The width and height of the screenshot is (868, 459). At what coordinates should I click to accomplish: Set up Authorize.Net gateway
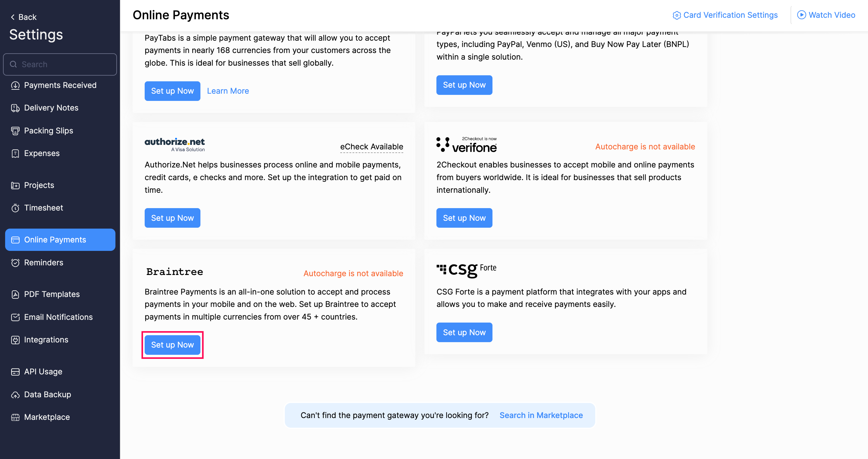[172, 218]
